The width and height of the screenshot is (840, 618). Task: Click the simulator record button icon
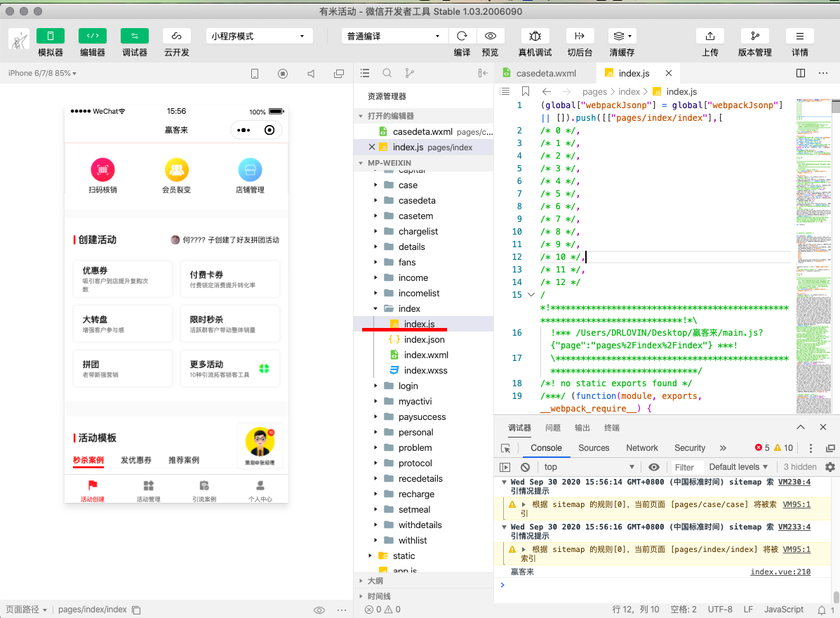(x=283, y=74)
